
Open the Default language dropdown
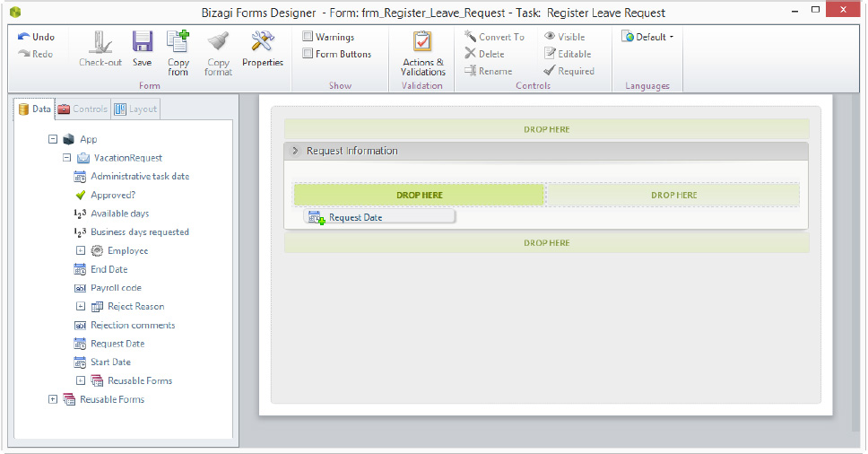(647, 37)
